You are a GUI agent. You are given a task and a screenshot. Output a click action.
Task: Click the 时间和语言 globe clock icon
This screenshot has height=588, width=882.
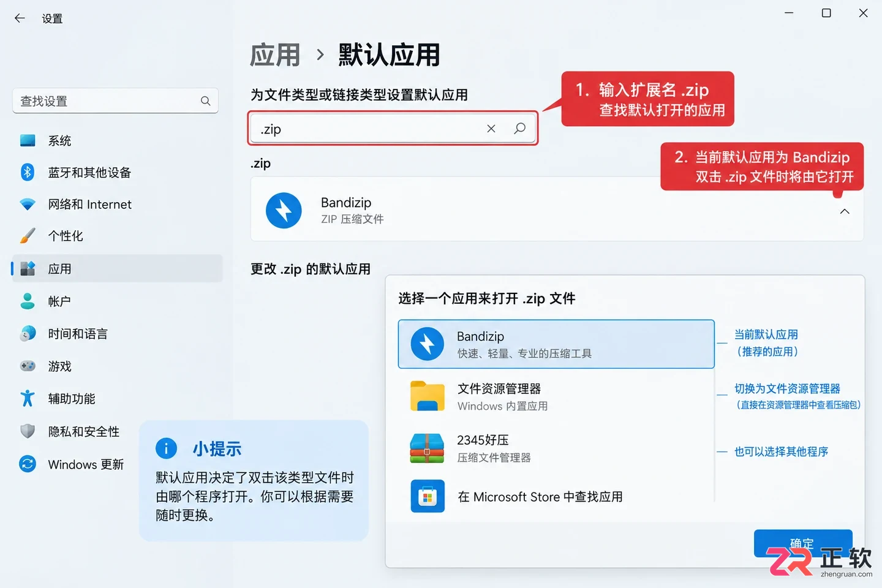click(28, 334)
